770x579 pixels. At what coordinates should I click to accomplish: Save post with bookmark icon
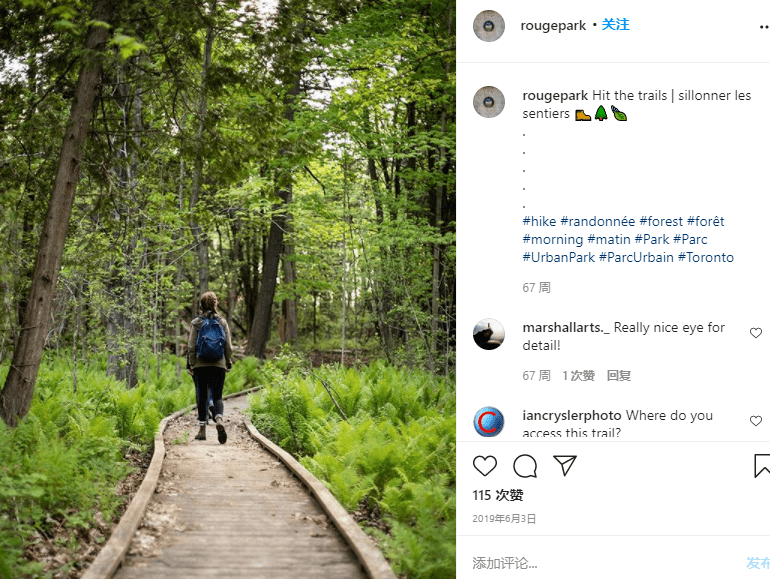(762, 466)
